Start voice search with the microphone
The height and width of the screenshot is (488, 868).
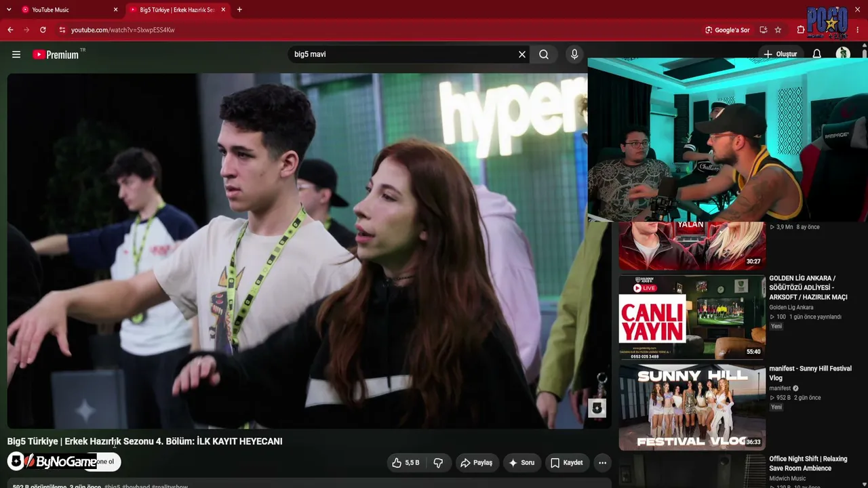[x=574, y=54]
